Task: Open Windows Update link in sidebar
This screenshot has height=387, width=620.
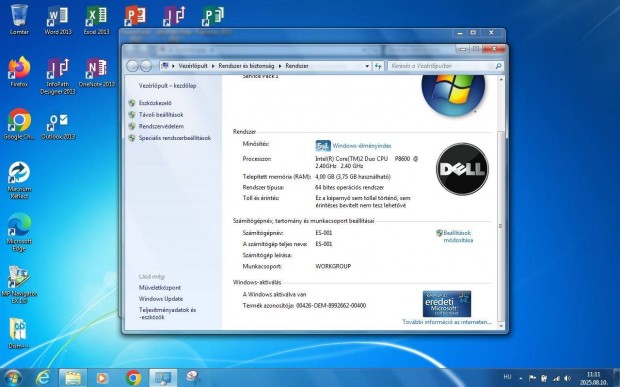Action: coord(161,298)
